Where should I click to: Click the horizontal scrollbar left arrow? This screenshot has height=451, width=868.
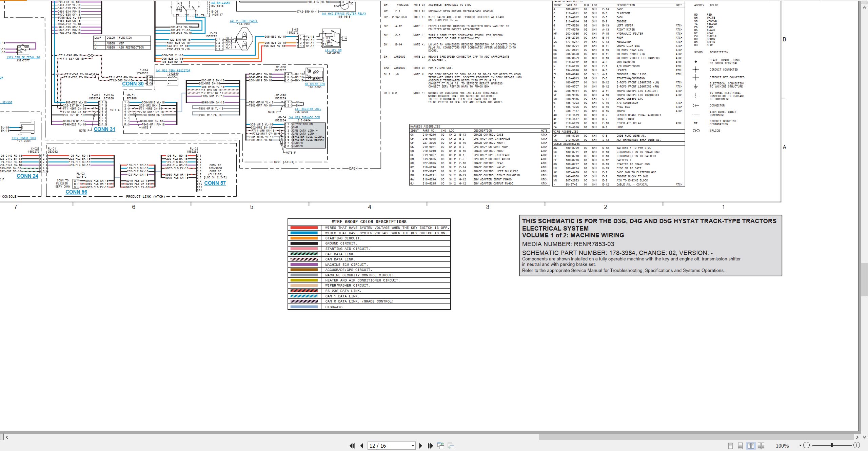[7, 437]
